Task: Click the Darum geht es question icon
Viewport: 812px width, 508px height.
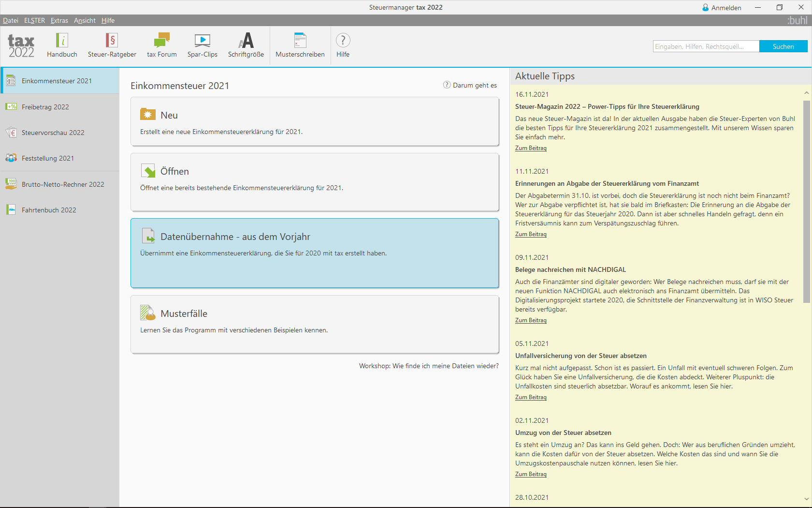Action: 447,85
